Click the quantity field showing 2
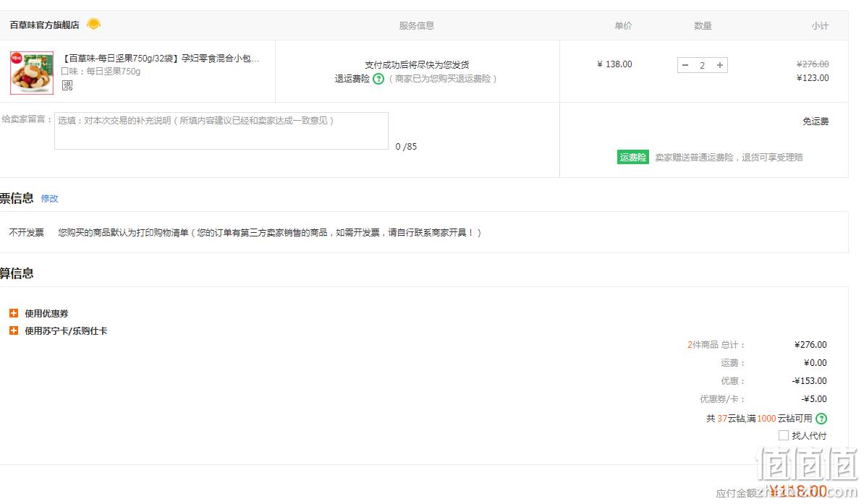Image resolution: width=864 pixels, height=504 pixels. point(703,65)
